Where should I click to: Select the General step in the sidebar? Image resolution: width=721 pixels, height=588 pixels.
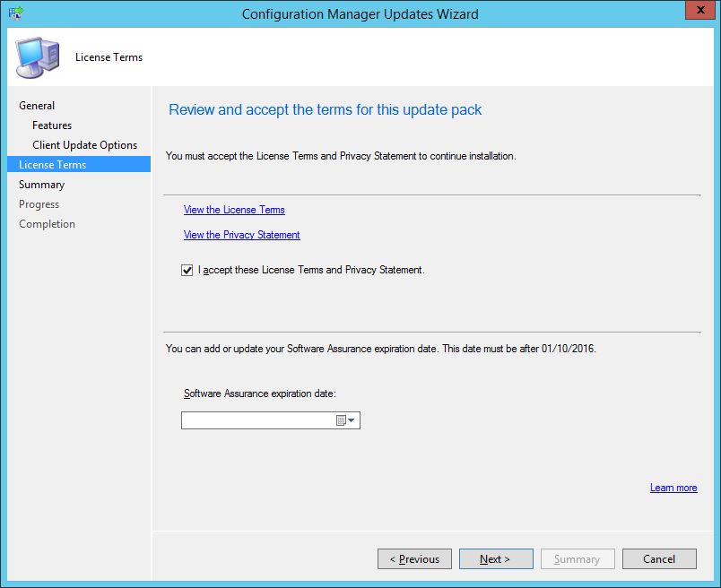(37, 105)
